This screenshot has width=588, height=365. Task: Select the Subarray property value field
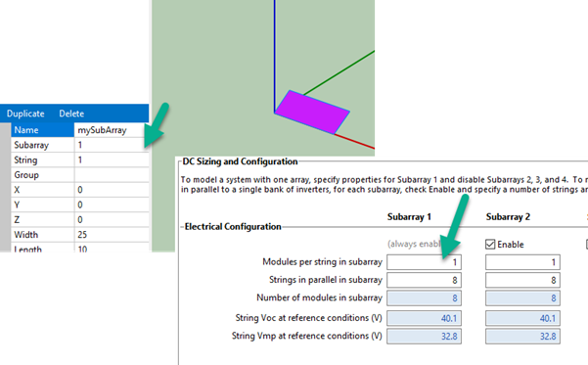pos(112,145)
